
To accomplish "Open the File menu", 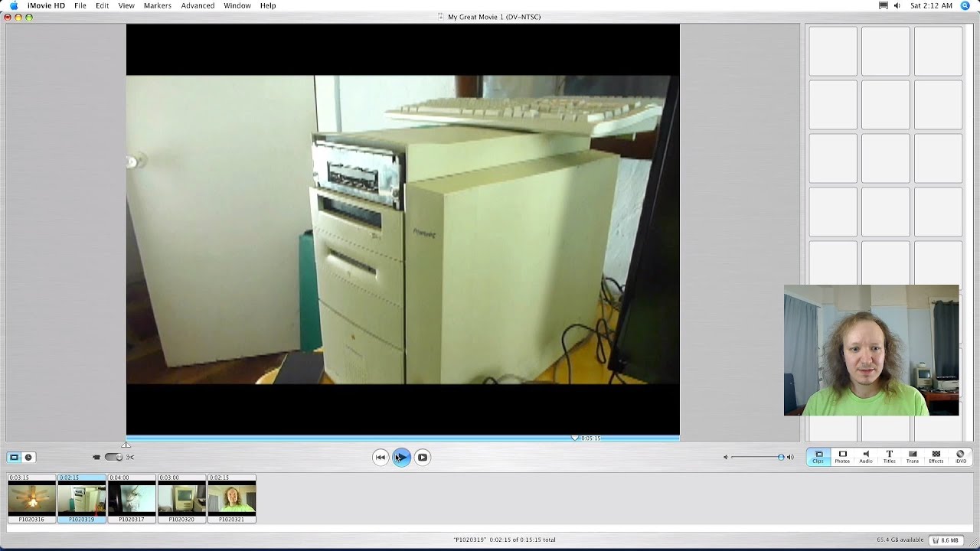I will point(80,5).
